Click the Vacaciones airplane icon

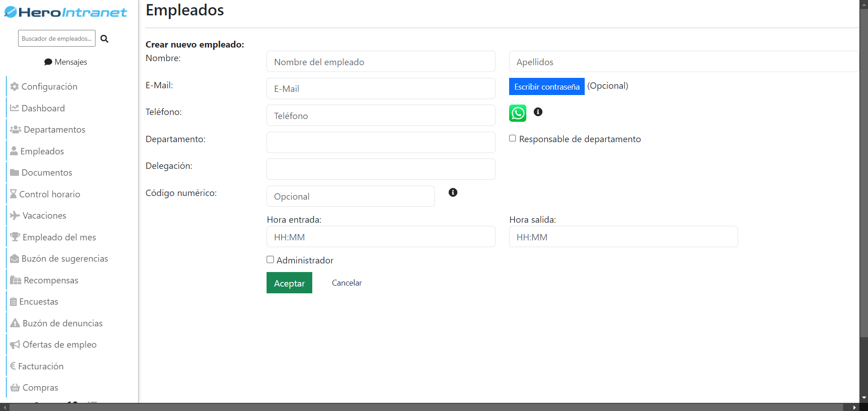15,215
